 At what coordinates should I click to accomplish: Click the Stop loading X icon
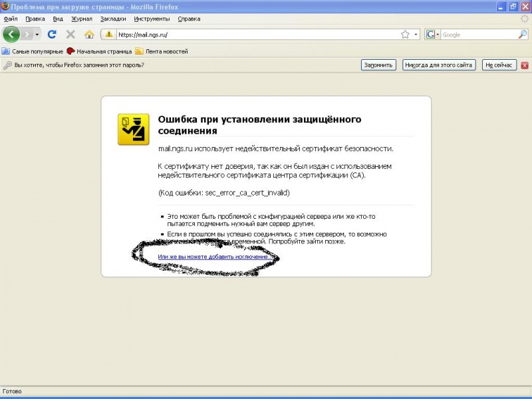point(70,35)
